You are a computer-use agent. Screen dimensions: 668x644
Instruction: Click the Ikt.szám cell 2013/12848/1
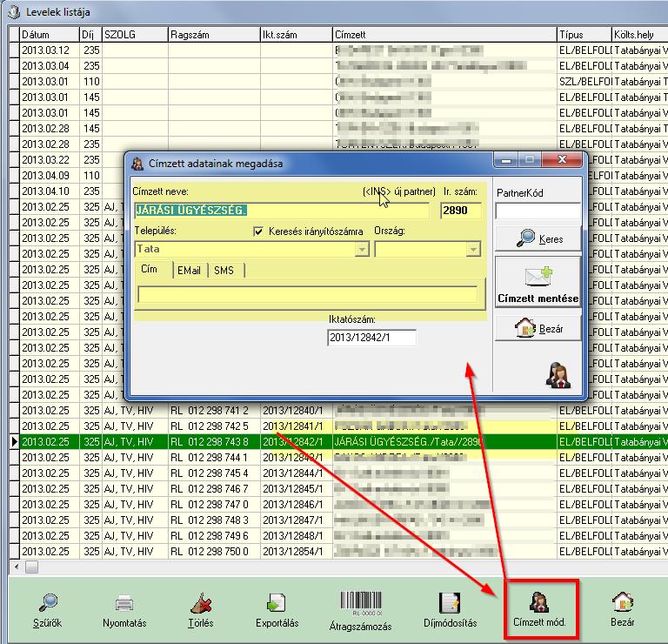click(296, 536)
